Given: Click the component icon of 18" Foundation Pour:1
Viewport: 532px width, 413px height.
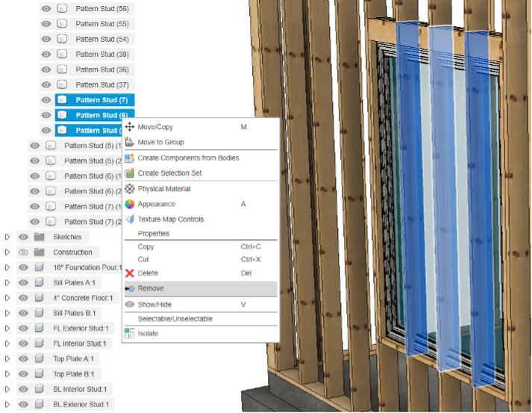Looking at the screenshot, I should point(40,267).
